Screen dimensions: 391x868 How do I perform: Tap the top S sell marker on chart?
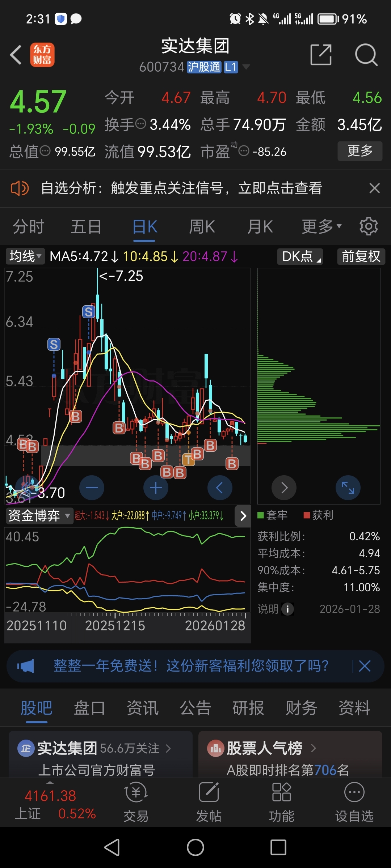[x=89, y=312]
